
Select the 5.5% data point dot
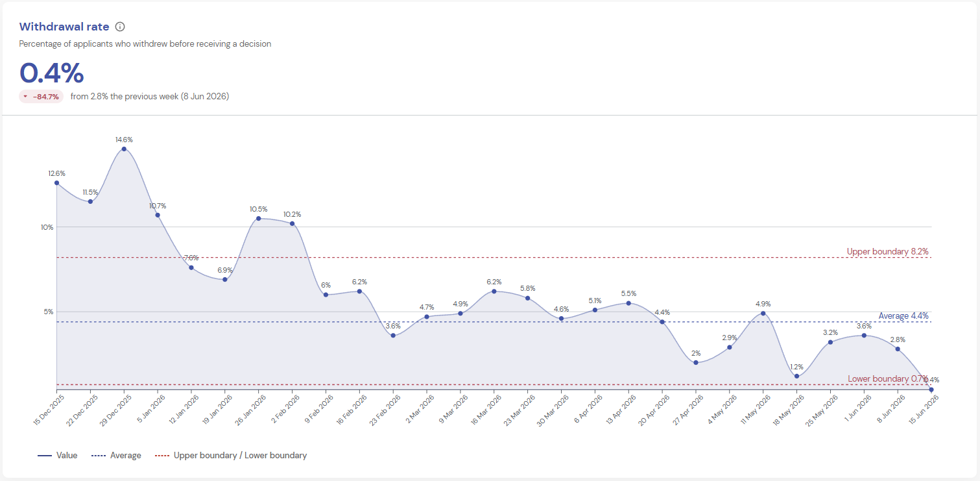click(x=628, y=303)
